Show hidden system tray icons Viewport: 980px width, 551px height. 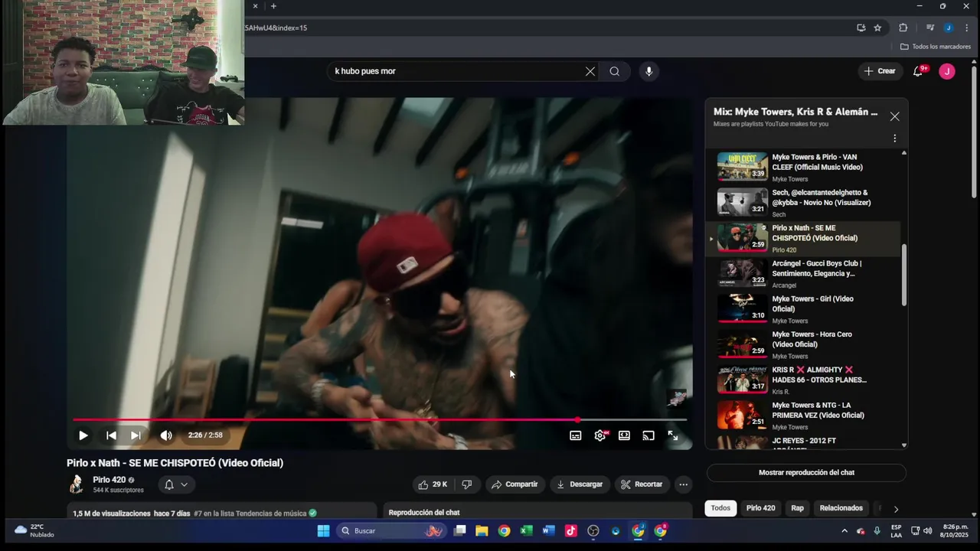[844, 531]
